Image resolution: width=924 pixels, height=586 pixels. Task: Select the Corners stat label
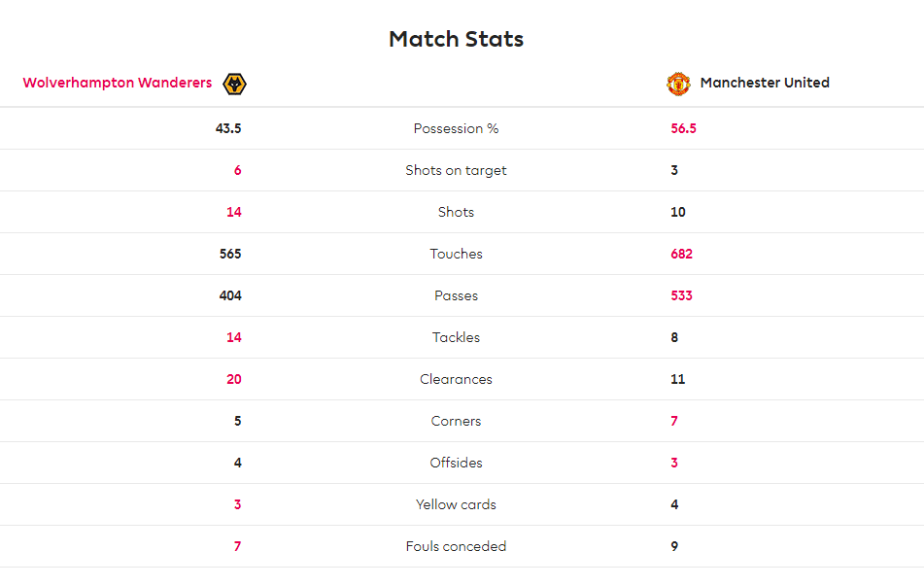click(456, 421)
